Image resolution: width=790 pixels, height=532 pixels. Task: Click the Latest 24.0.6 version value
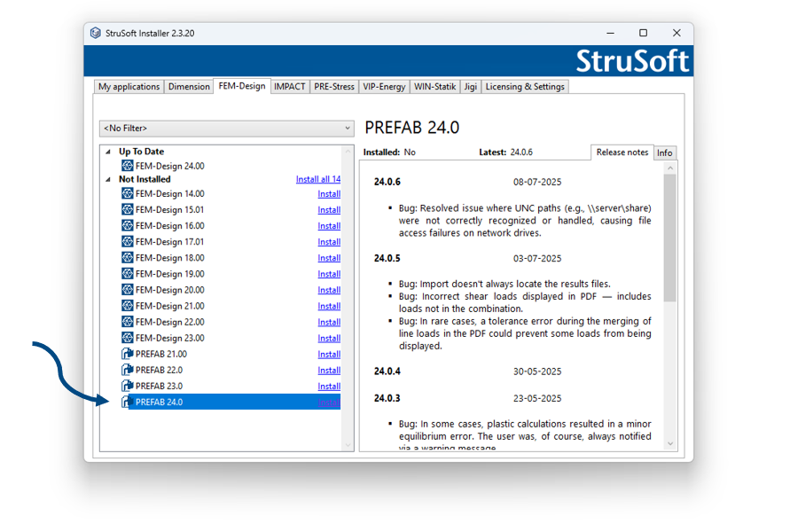[521, 153]
